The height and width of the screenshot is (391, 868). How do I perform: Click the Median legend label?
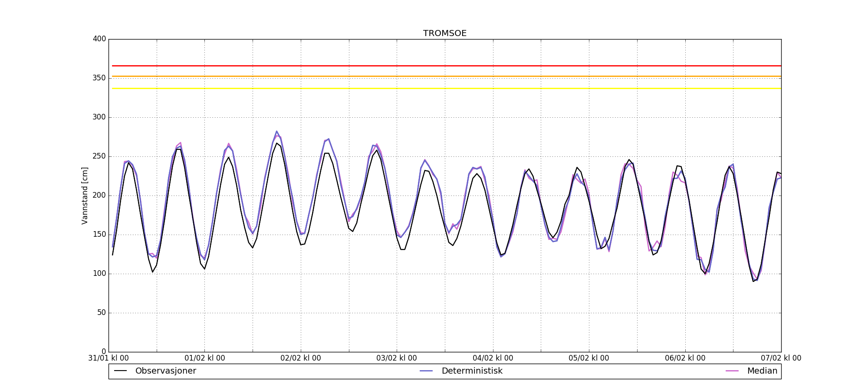762,371
